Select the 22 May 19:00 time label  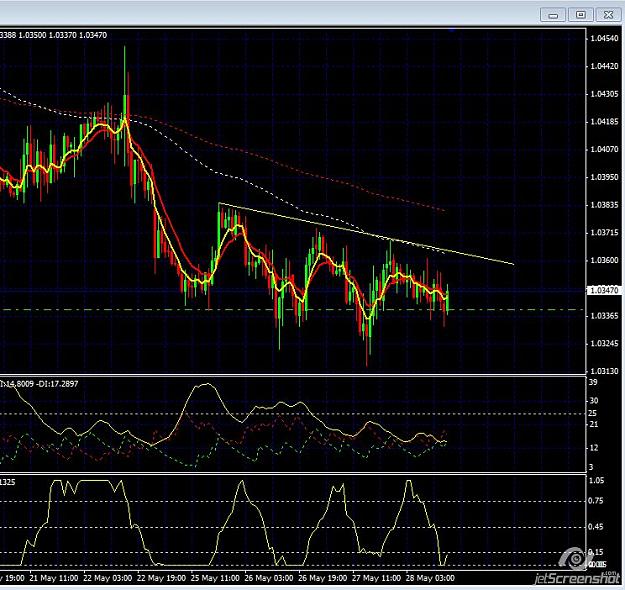161,578
